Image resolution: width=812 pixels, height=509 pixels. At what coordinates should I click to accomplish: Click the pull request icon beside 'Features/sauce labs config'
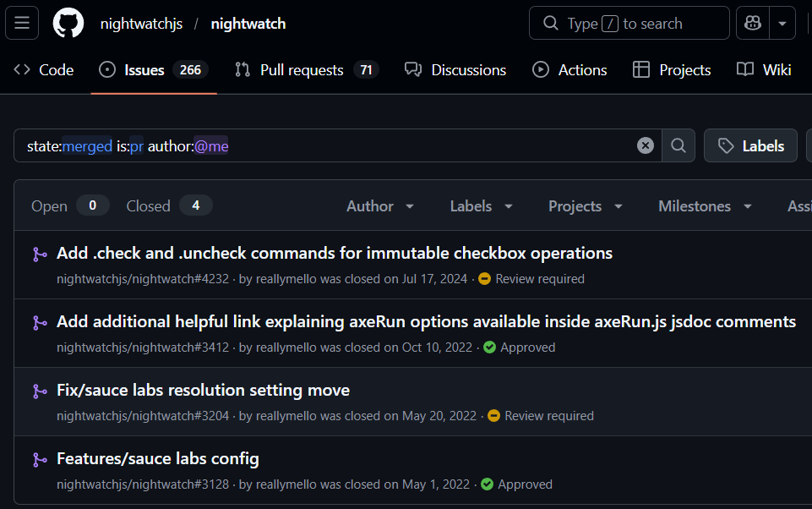(x=39, y=459)
